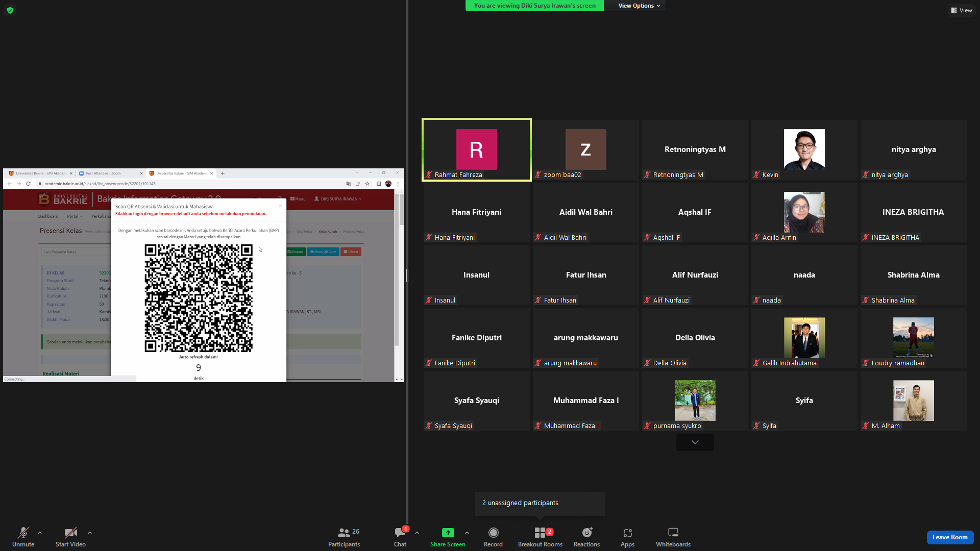Image resolution: width=980 pixels, height=551 pixels.
Task: Open the DIKI SURYA IRAWAN user dropdown
Action: (338, 199)
